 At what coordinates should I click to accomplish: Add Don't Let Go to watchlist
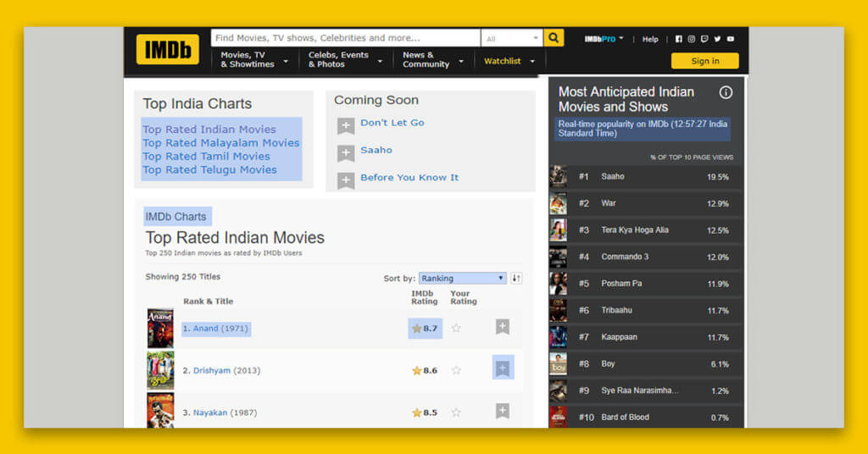346,125
